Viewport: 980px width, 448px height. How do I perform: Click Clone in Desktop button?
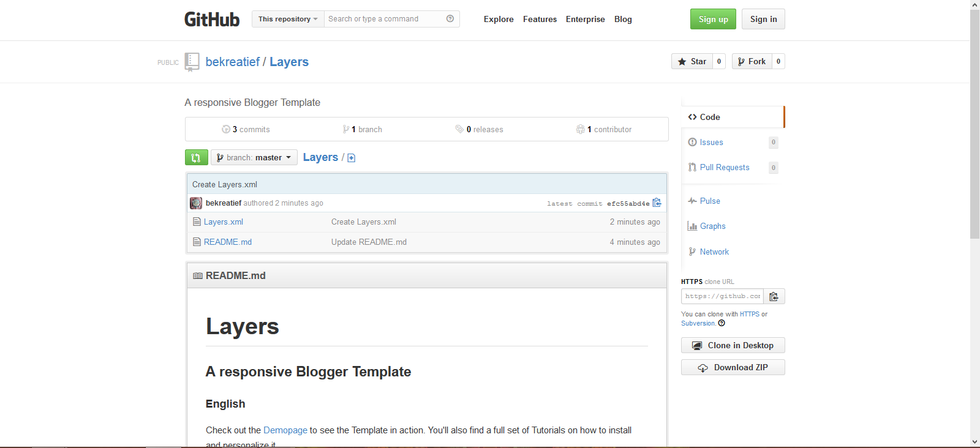point(733,345)
